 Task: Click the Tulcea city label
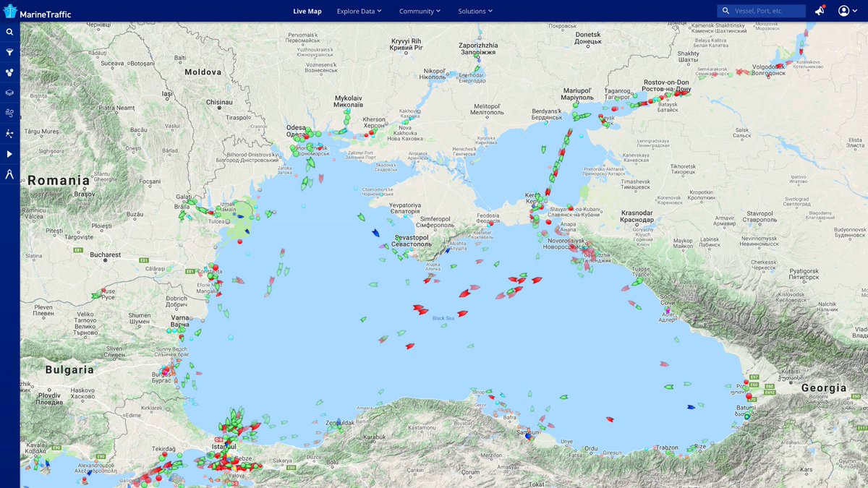(217, 223)
